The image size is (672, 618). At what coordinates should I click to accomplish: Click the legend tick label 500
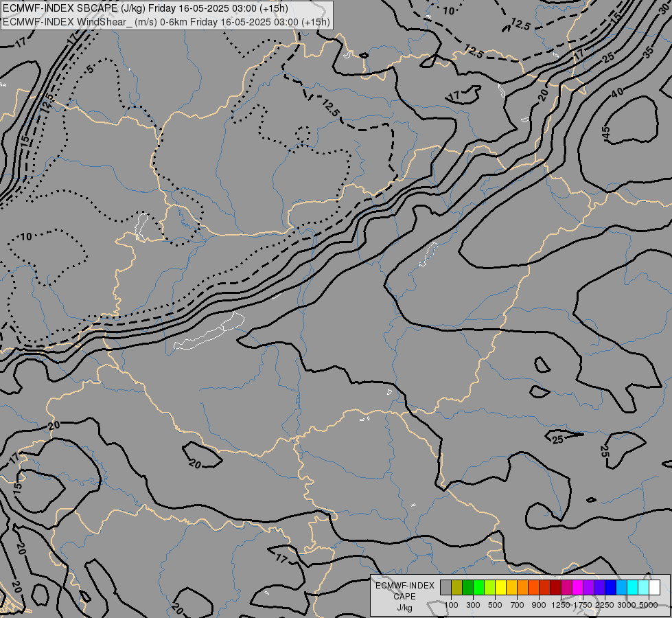[495, 605]
